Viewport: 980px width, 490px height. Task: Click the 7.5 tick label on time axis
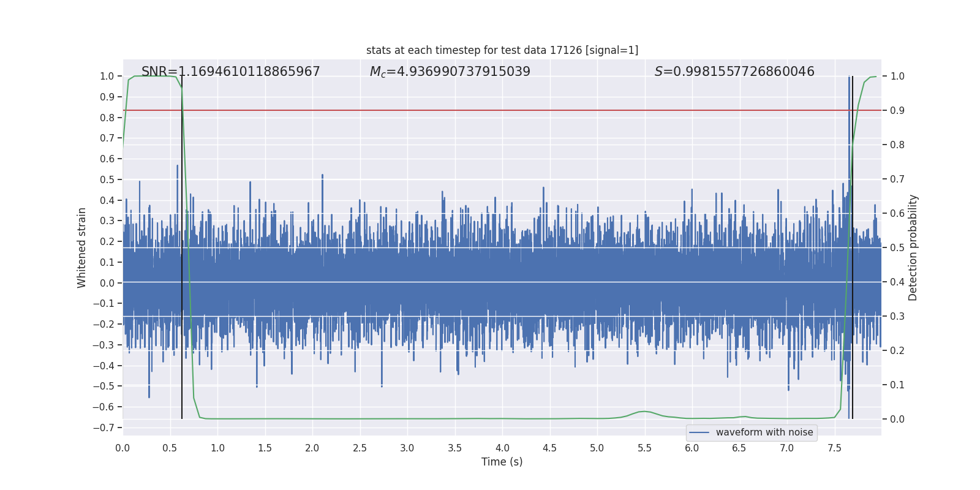[x=834, y=448]
